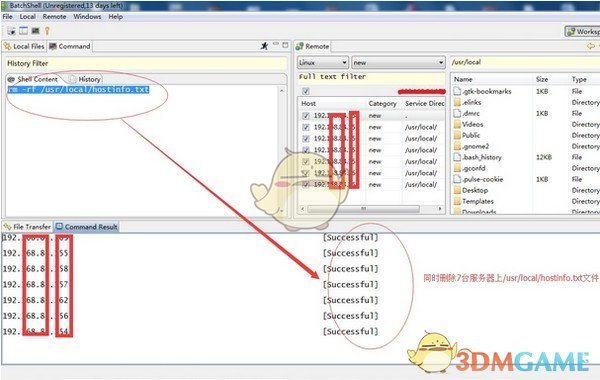Open the Remote menu
Image resolution: width=600 pixels, height=380 pixels.
[54, 17]
